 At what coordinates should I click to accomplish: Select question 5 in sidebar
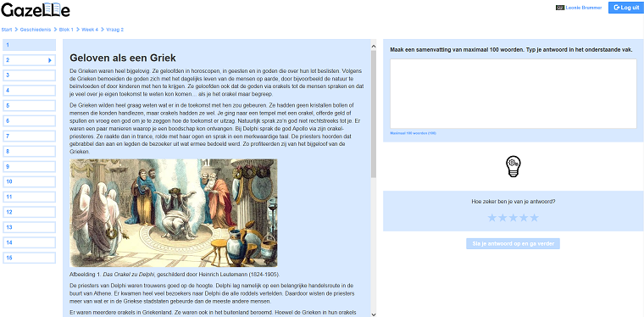coord(29,106)
